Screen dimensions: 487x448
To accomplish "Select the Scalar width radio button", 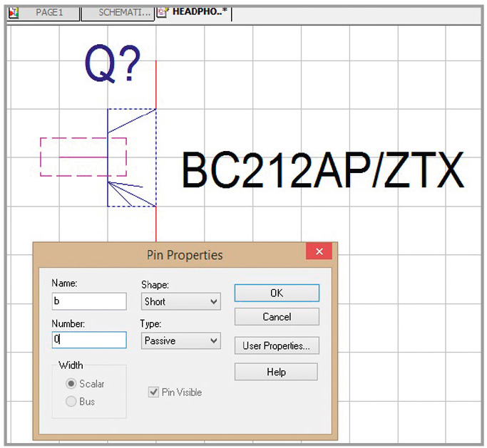I will tap(71, 384).
